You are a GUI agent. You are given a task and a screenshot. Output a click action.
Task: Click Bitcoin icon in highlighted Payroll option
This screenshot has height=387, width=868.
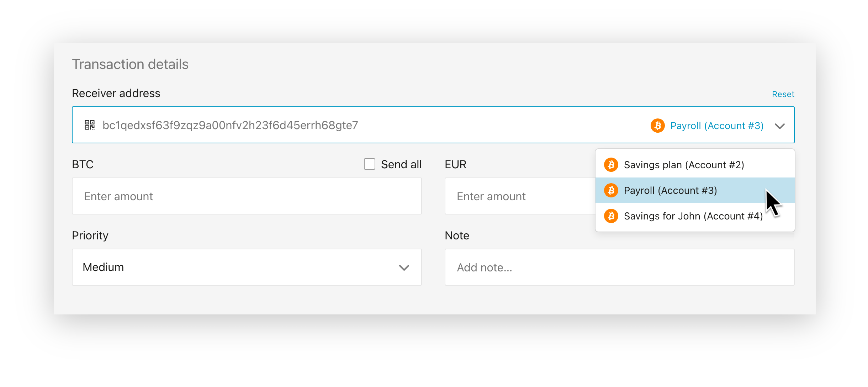tap(611, 190)
